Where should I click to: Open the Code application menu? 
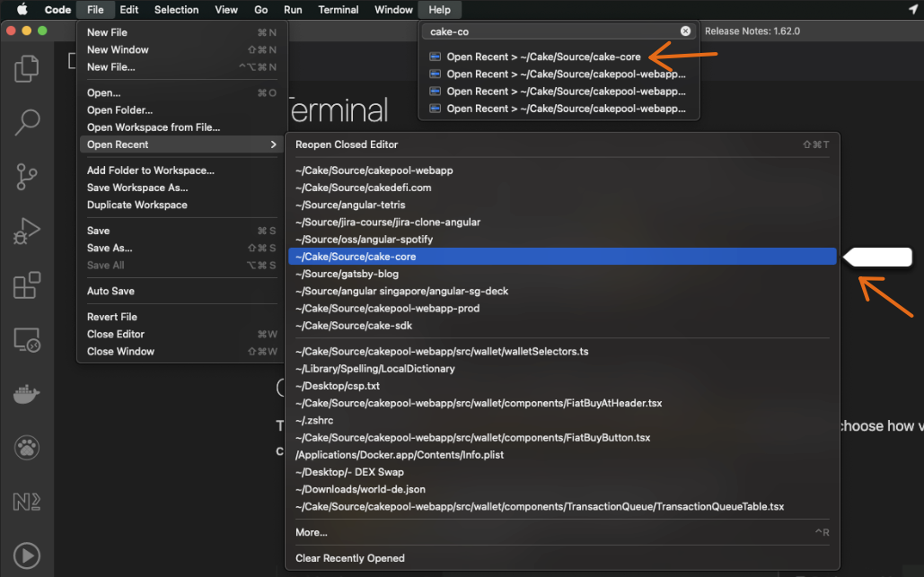click(57, 9)
